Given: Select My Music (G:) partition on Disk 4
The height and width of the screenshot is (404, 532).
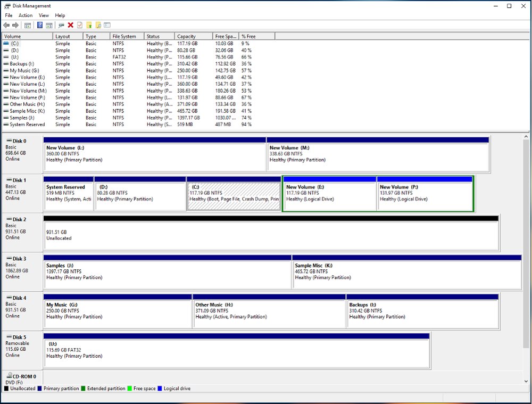Looking at the screenshot, I should (x=118, y=311).
